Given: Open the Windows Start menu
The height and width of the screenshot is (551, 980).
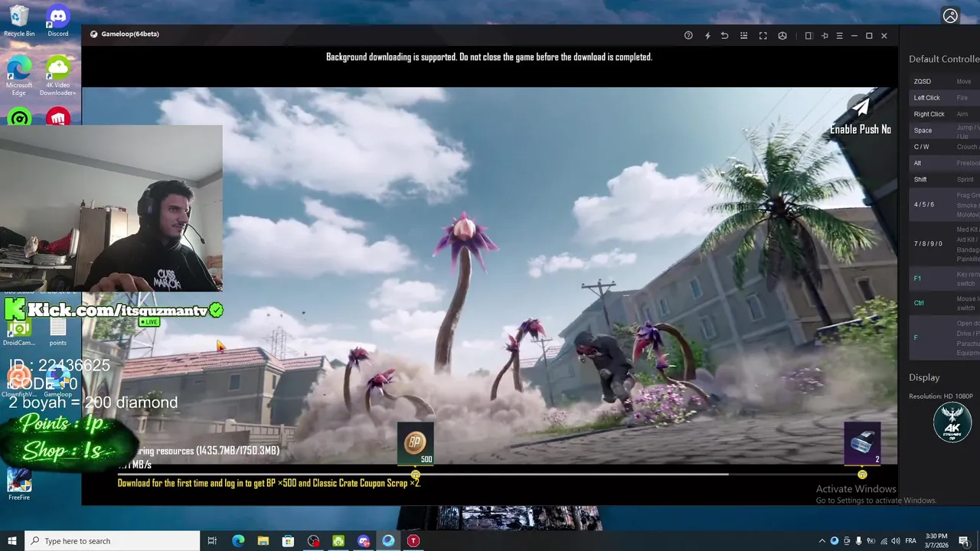Looking at the screenshot, I should click(x=12, y=541).
